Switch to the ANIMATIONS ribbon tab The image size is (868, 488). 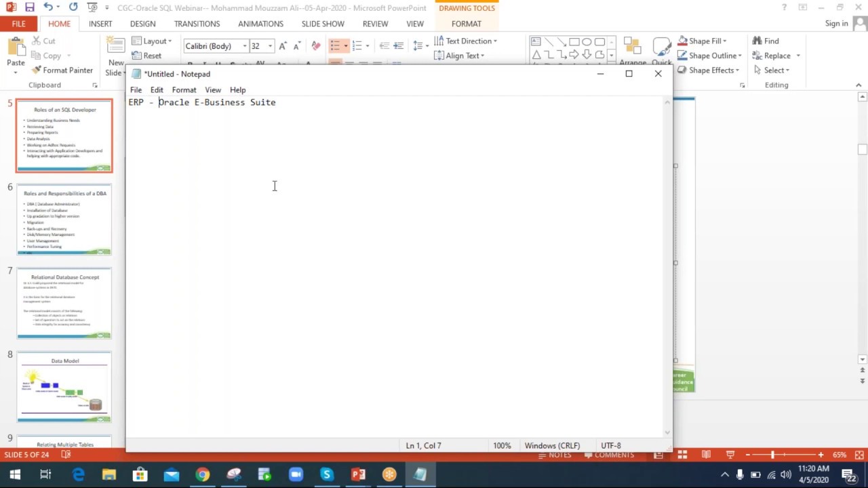tap(260, 24)
